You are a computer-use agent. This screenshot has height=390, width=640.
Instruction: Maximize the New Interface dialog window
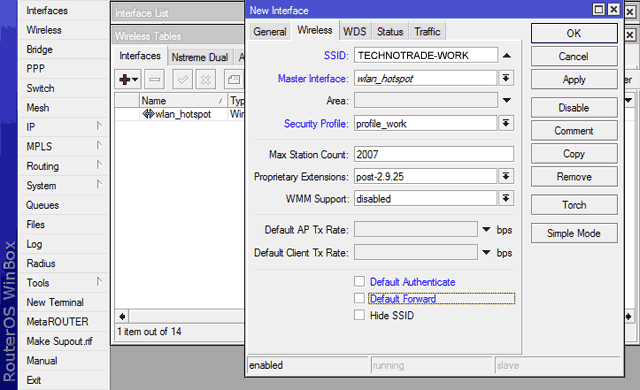pos(598,9)
